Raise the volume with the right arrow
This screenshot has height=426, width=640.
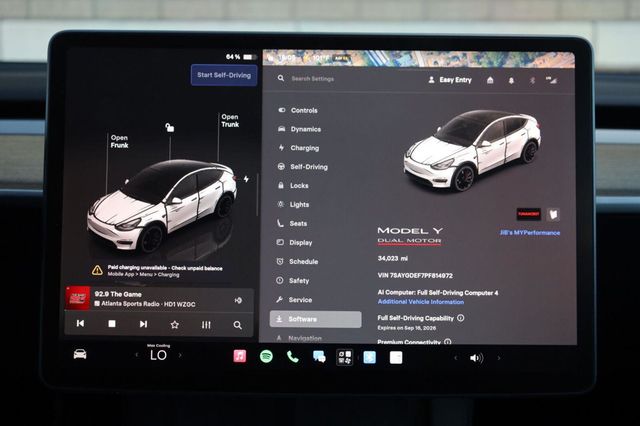tap(498, 358)
